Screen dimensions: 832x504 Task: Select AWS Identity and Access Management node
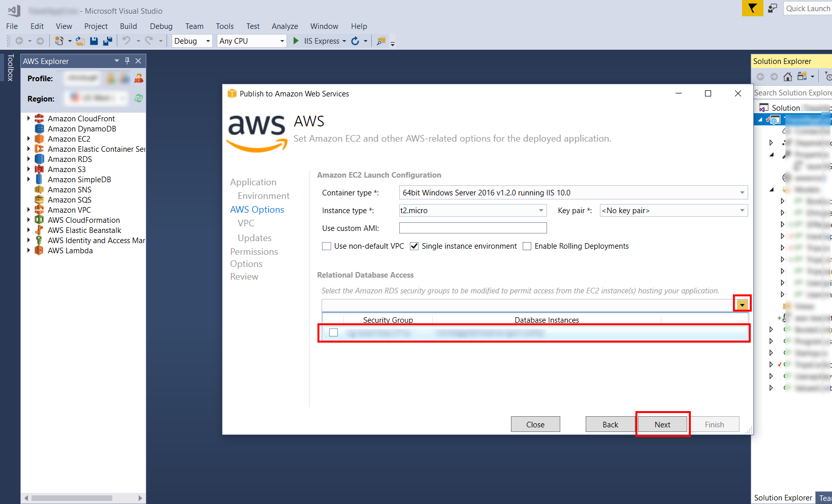pos(97,241)
